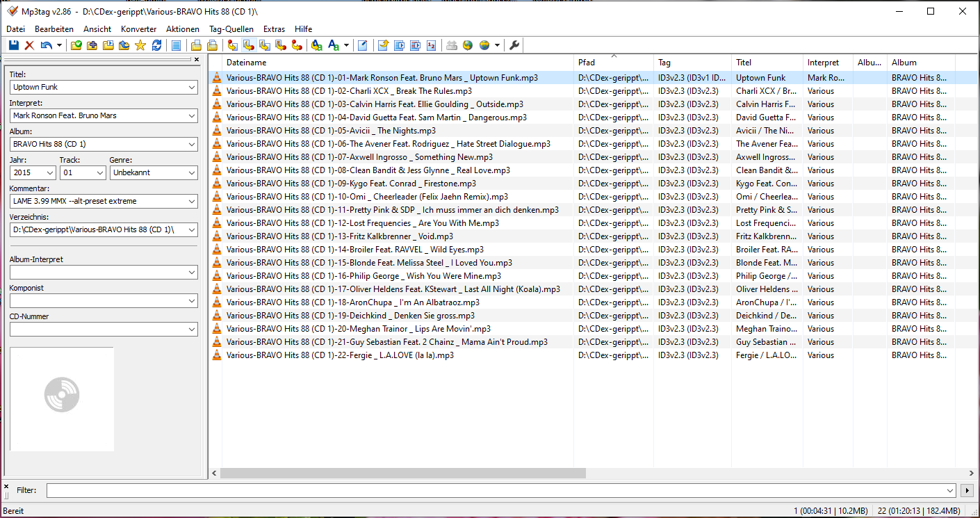Close the tag panel with small x

[x=197, y=60]
